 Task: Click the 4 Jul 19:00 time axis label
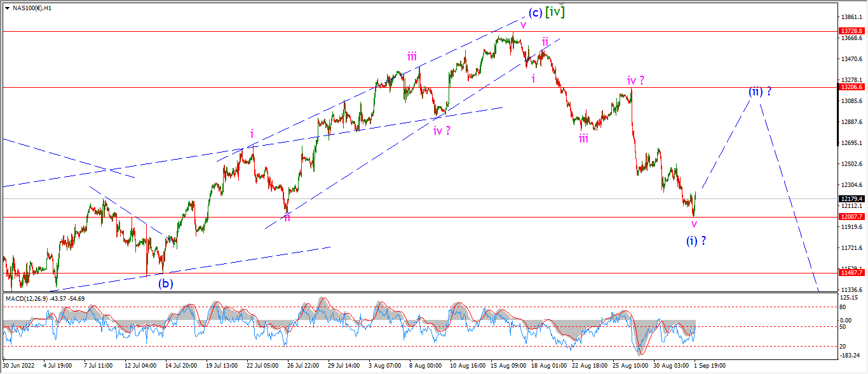pos(58,367)
